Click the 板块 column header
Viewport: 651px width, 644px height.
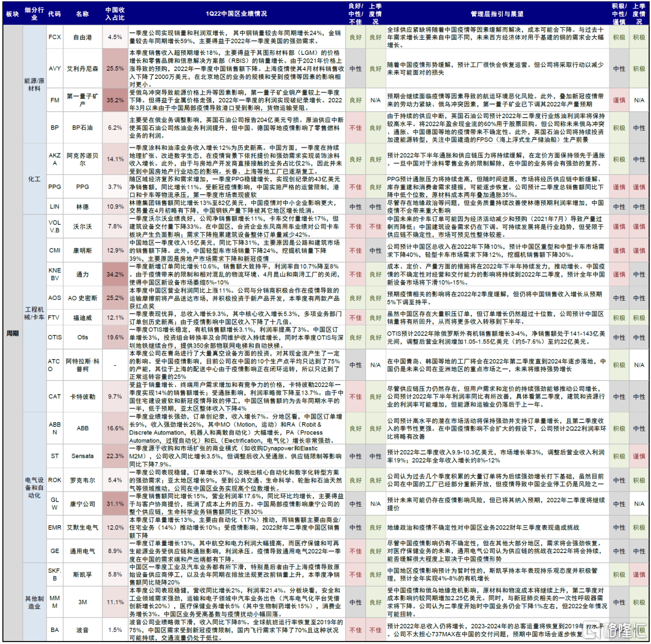coord(13,14)
